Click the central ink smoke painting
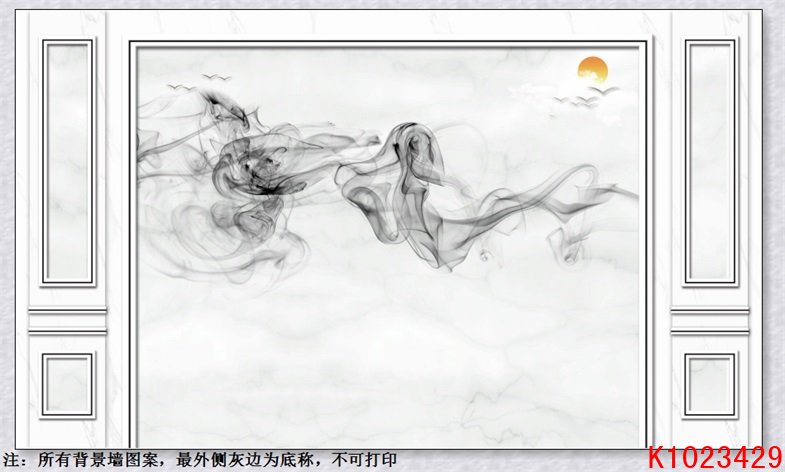Image resolution: width=785 pixels, height=472 pixels. click(x=388, y=245)
